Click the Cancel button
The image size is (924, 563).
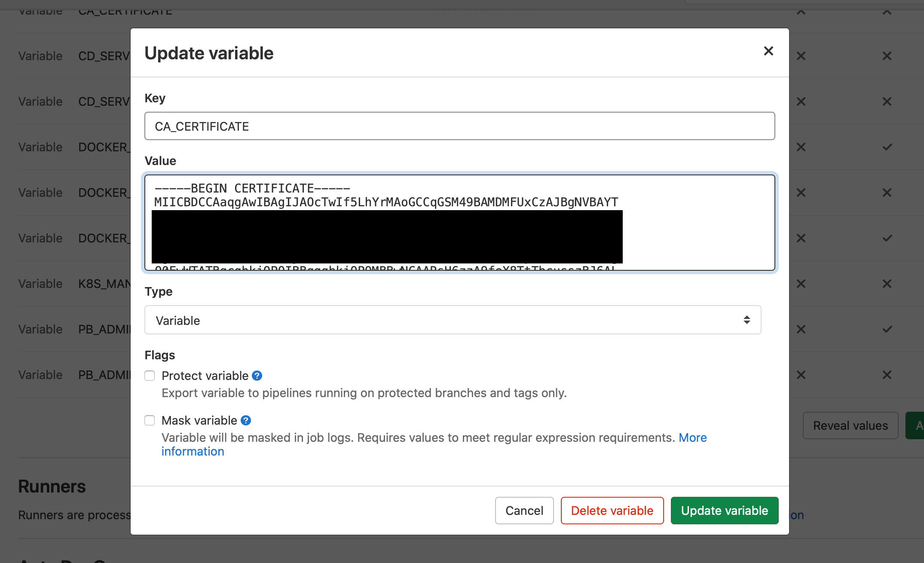coord(524,510)
